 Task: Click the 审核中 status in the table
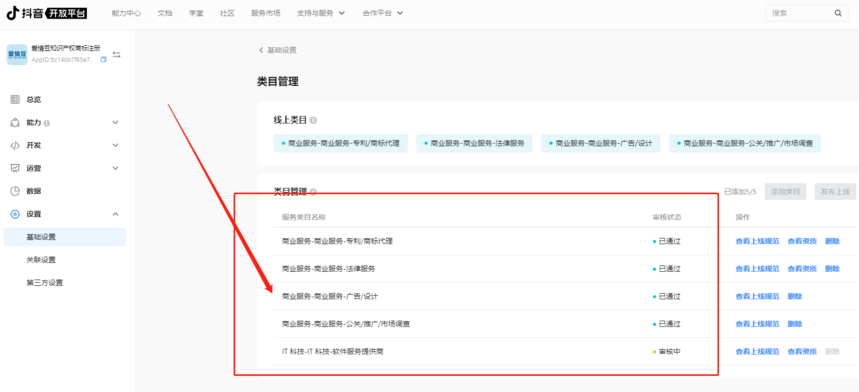point(667,351)
